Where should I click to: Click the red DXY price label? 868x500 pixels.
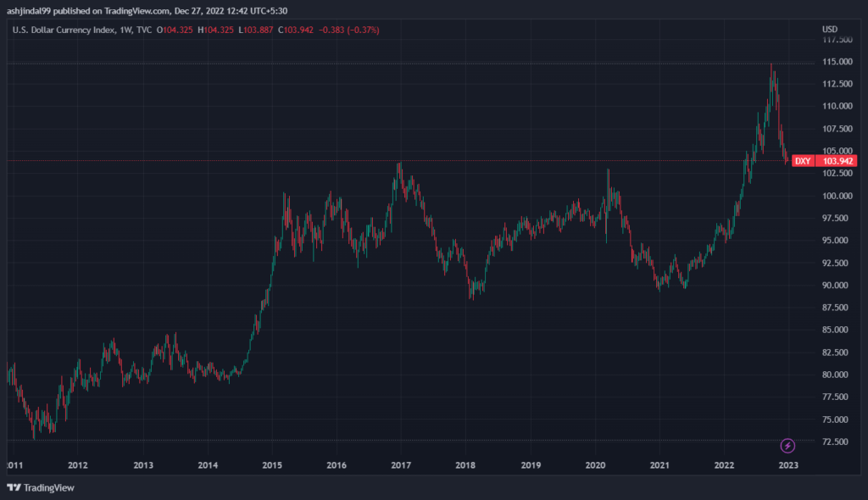(803, 161)
